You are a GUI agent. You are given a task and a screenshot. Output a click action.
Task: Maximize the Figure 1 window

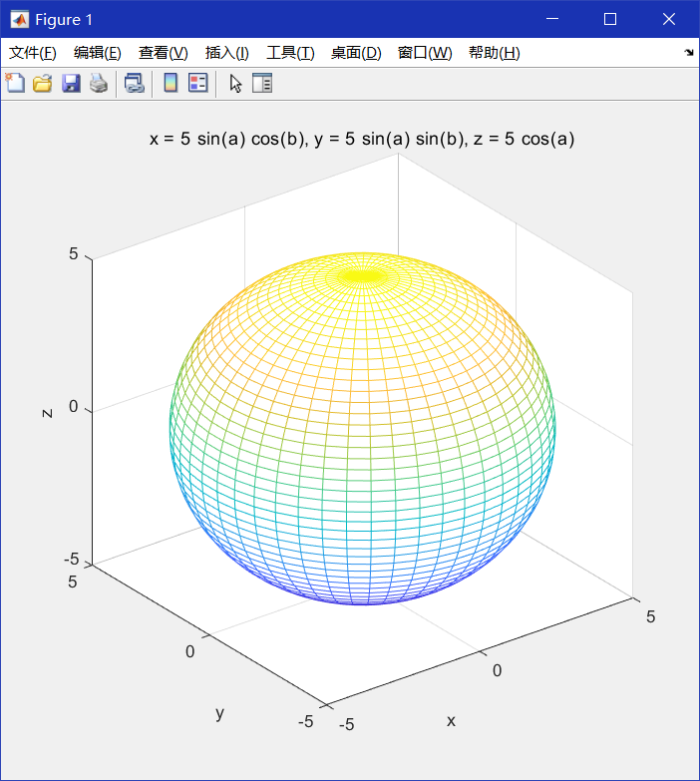610,19
